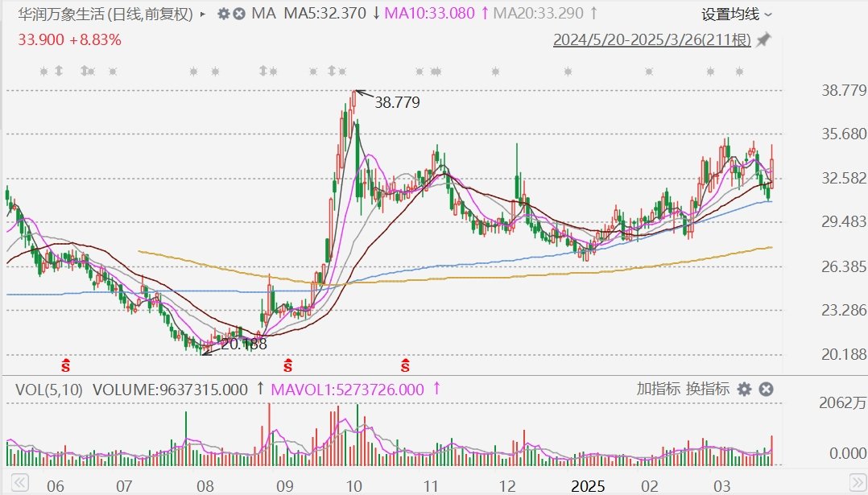Image resolution: width=868 pixels, height=495 pixels.
Task: Close the VOL indicator panel
Action: tap(767, 390)
